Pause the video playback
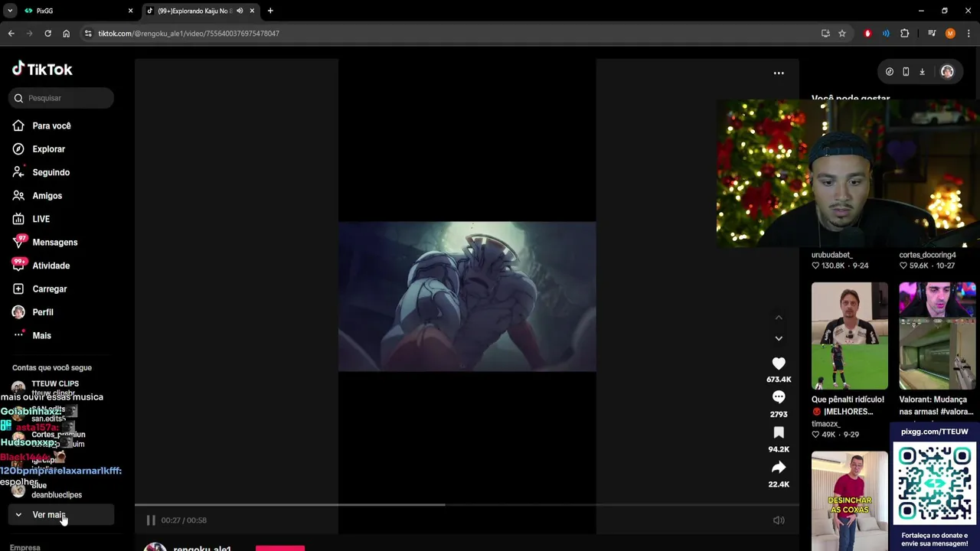Viewport: 980px width, 551px height. tap(151, 520)
